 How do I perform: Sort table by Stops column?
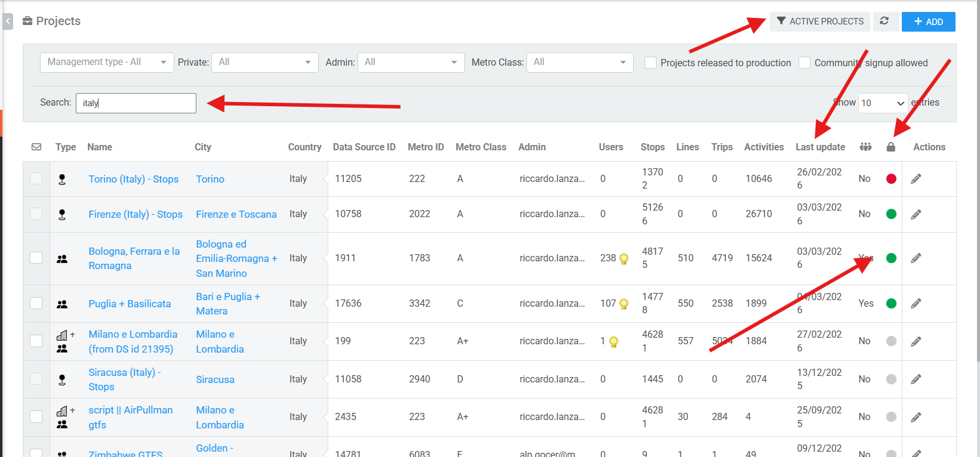tap(653, 147)
